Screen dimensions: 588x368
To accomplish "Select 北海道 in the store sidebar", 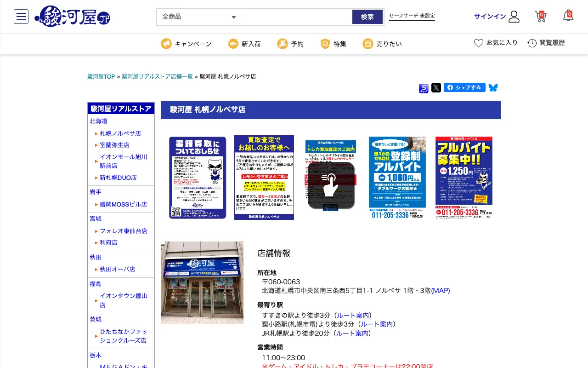I will click(99, 121).
